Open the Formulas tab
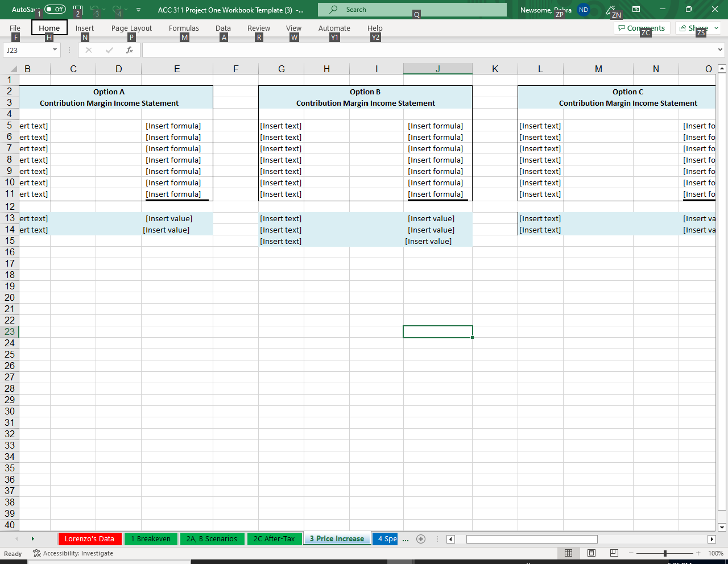 (x=184, y=28)
